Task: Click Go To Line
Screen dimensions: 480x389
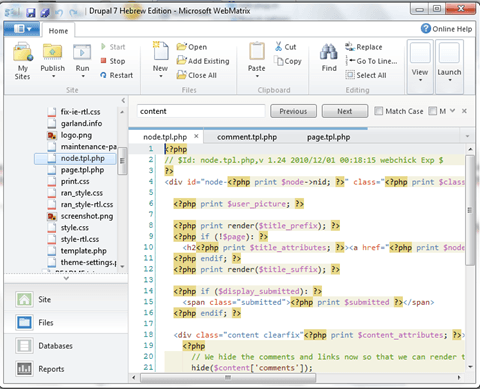Action: tap(371, 61)
